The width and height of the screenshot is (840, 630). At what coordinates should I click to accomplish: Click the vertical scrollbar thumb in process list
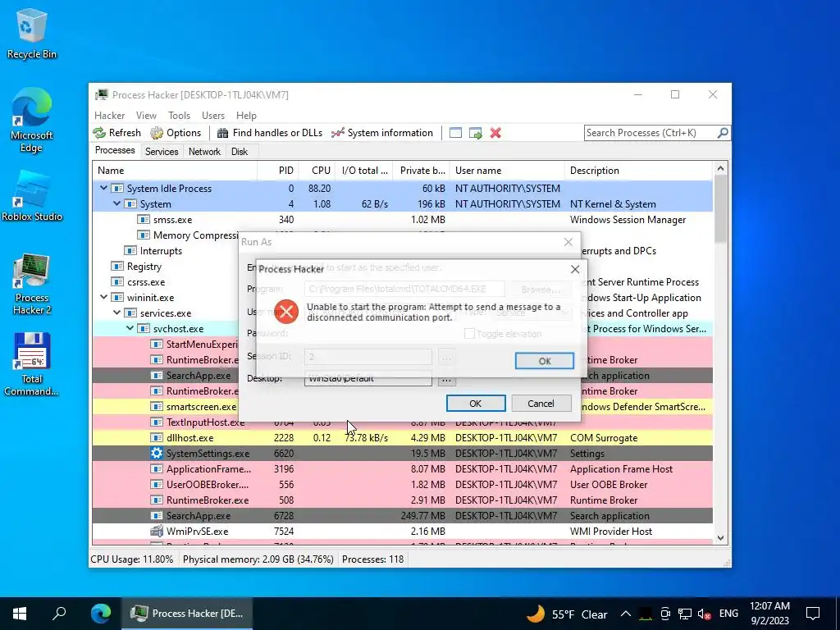pos(720,209)
